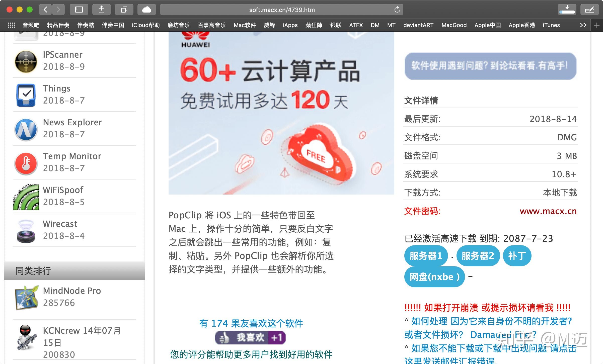Click the IPScanner app icon

[26, 61]
